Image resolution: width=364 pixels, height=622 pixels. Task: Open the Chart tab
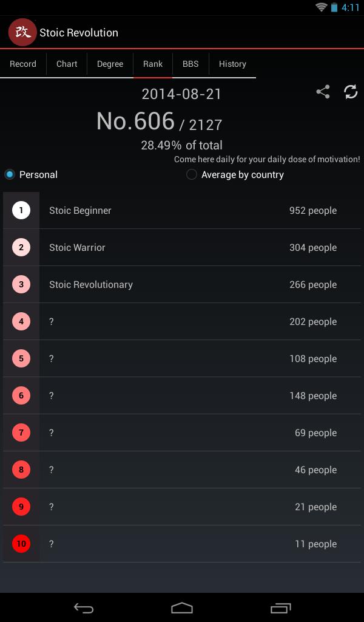(67, 64)
